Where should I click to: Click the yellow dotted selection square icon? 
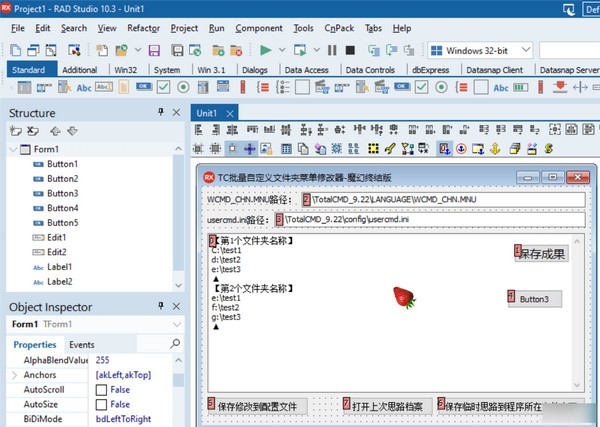coord(373,149)
